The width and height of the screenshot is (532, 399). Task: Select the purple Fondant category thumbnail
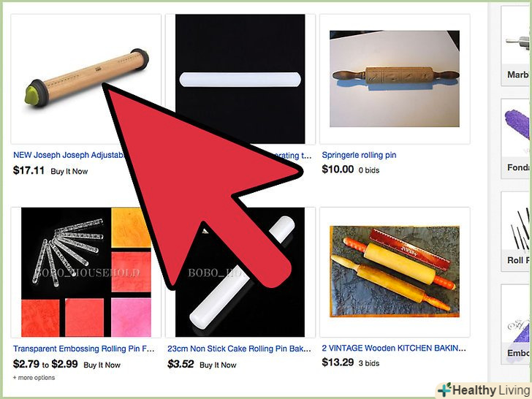point(517,138)
